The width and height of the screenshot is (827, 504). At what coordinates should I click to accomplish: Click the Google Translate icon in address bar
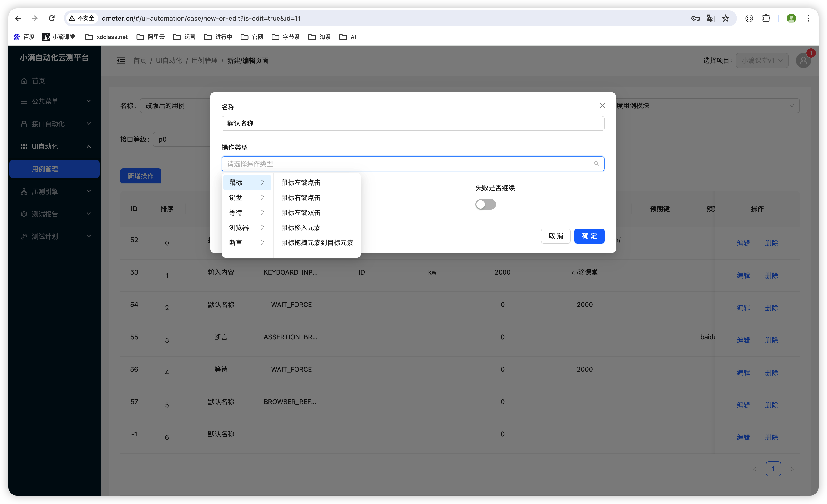pos(710,19)
